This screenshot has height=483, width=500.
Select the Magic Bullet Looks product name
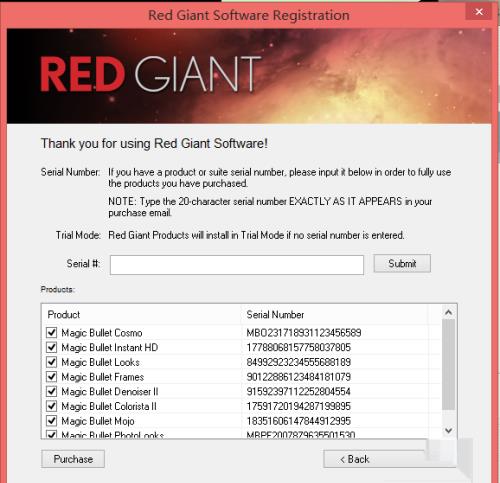(x=100, y=362)
